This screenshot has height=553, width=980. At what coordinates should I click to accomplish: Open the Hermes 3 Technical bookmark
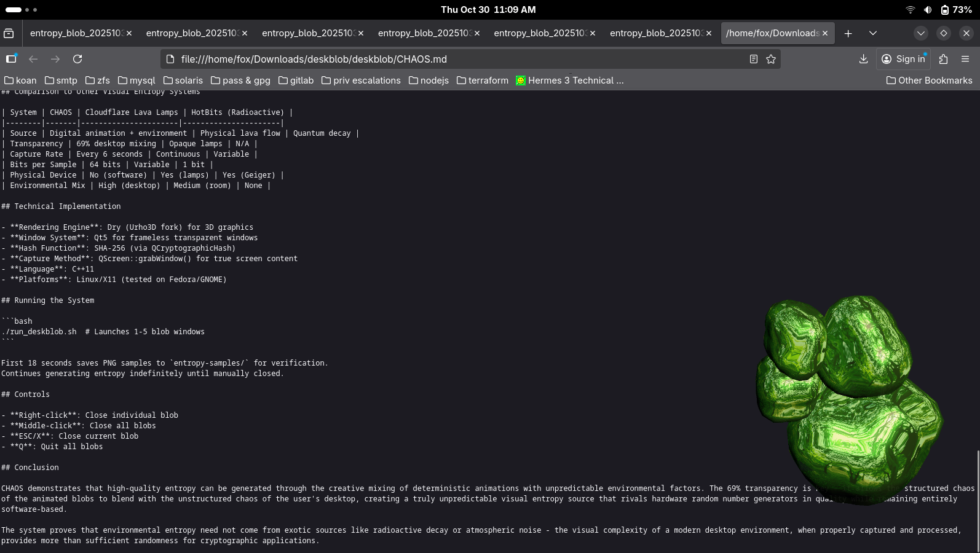click(x=569, y=80)
